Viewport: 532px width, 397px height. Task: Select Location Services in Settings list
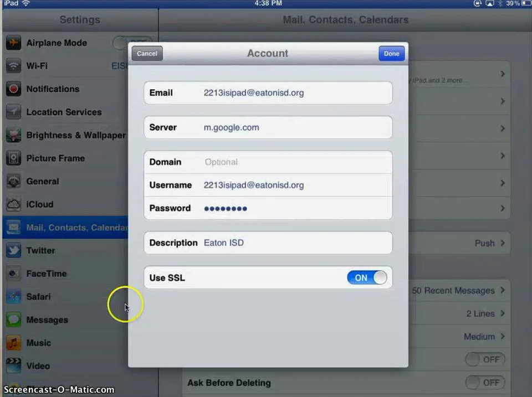point(65,112)
